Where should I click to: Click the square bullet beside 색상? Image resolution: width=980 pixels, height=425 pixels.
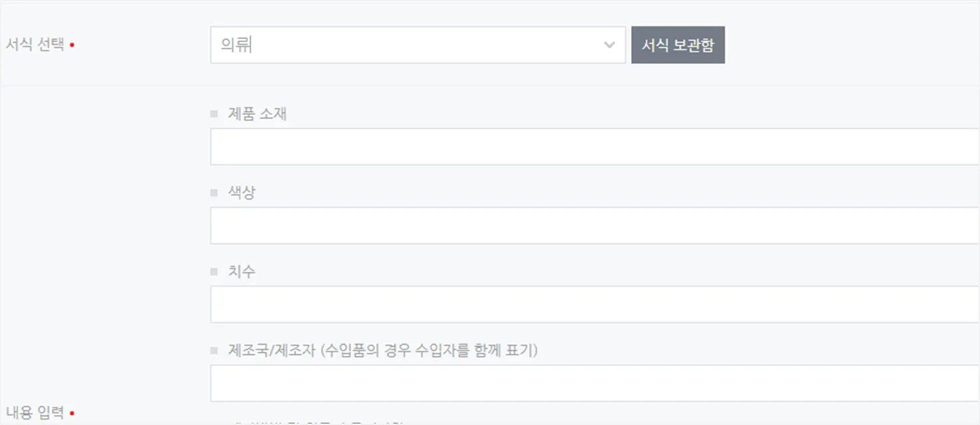click(x=214, y=193)
